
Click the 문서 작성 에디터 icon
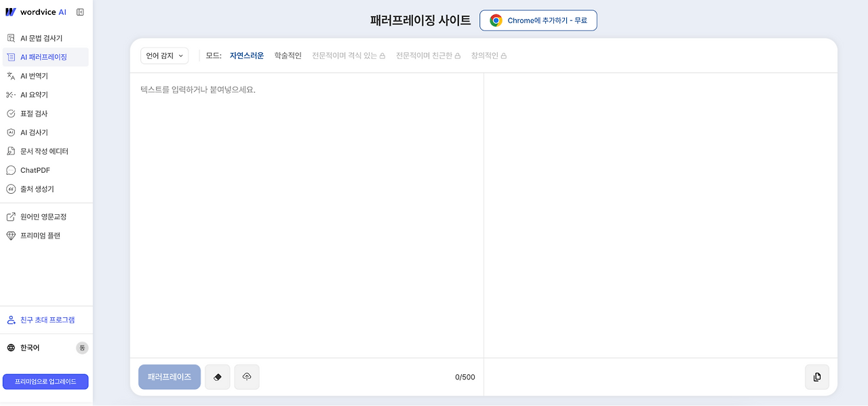coord(11,151)
